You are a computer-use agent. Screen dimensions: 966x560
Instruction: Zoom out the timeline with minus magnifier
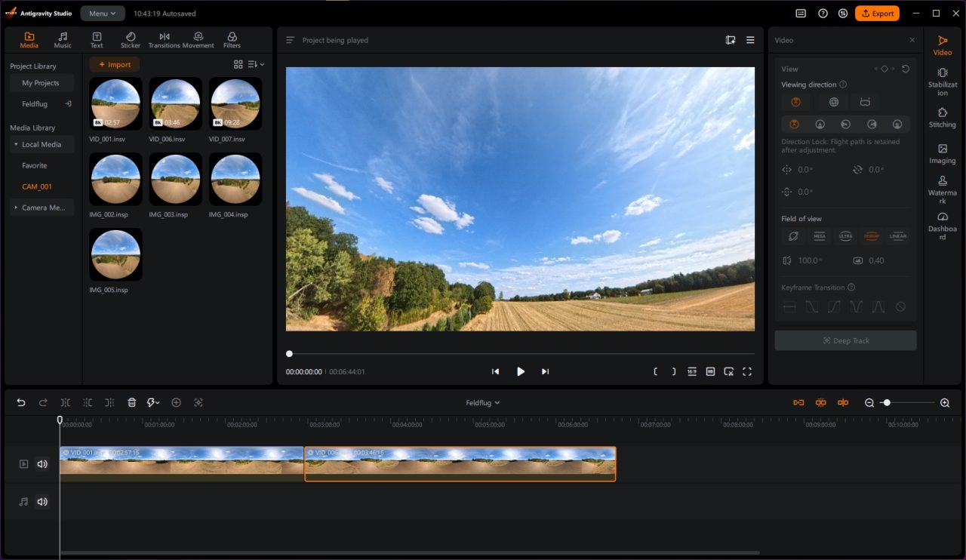(x=869, y=402)
